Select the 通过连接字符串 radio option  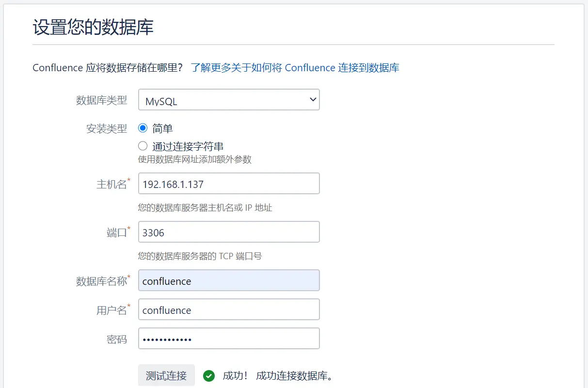tap(143, 146)
